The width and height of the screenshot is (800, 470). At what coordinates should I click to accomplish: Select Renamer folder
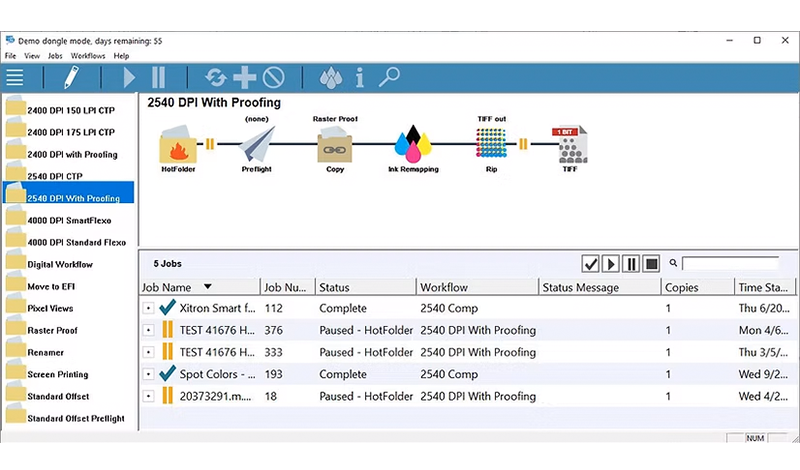[69, 351]
